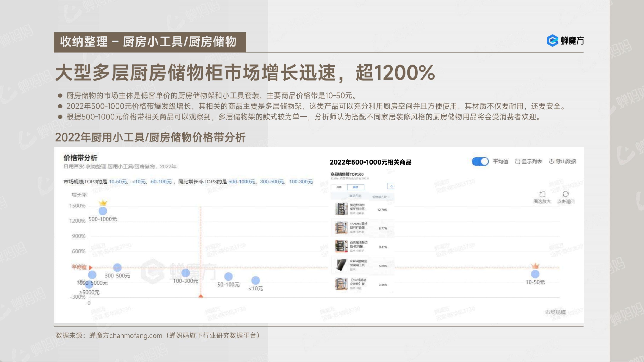644x362 pixels.
Task: Select the 圈选放大 box-zoom tool icon
Action: 542,194
